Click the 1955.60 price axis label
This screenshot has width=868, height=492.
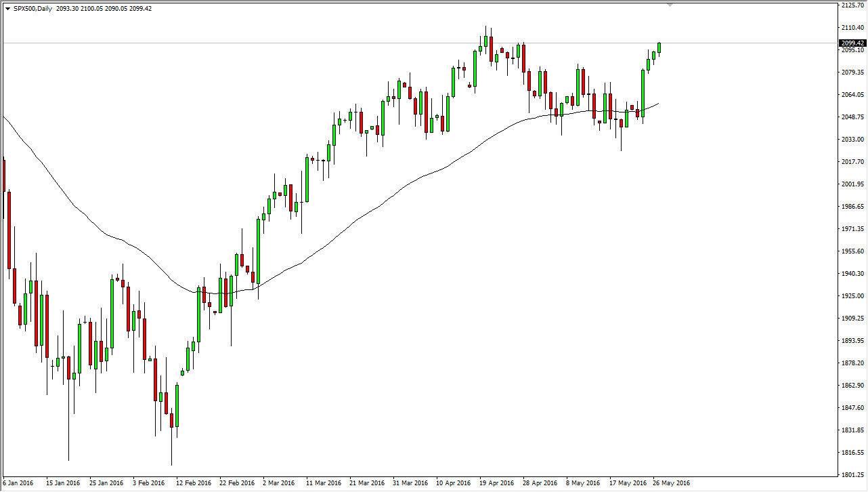point(852,251)
